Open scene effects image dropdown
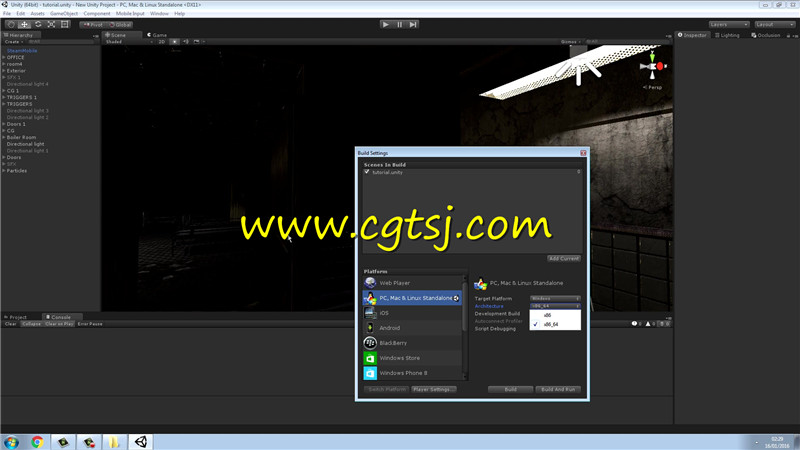The width and height of the screenshot is (800, 450). point(198,42)
